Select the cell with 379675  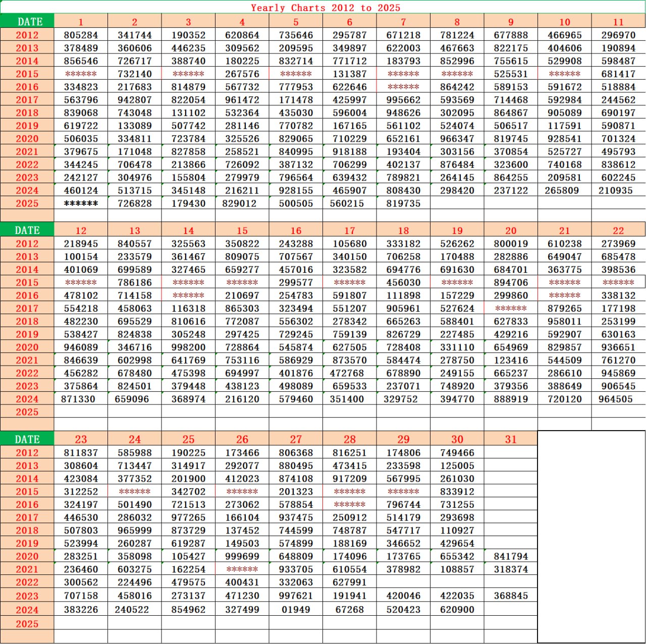pyautogui.click(x=81, y=151)
